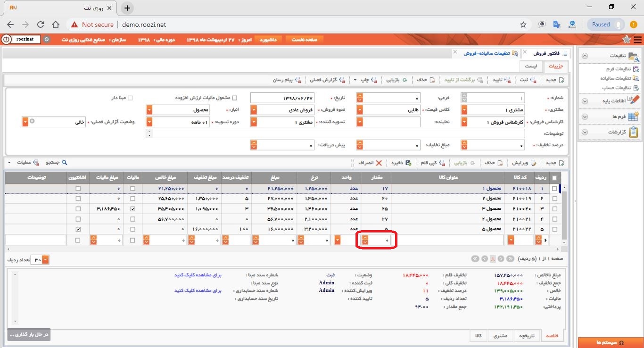Screen dimensions: 644x348
Task: Open the hamburger menu icon above the sidebar
Action: (638, 40)
